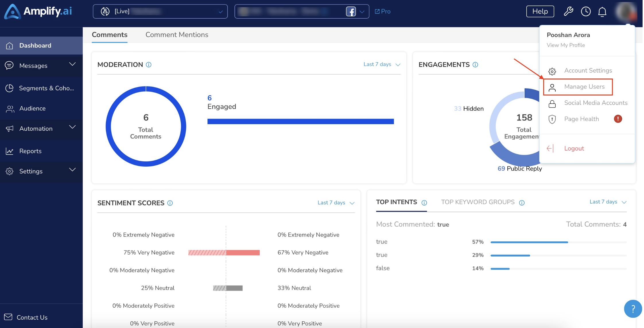644x328 pixels.
Task: Open the clock history icon
Action: (x=585, y=11)
